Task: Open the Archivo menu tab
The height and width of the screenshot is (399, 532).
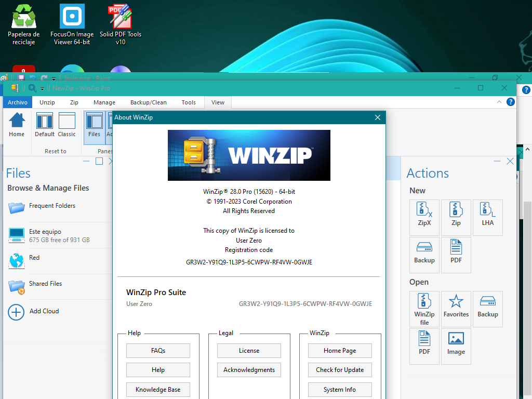Action: [18, 102]
